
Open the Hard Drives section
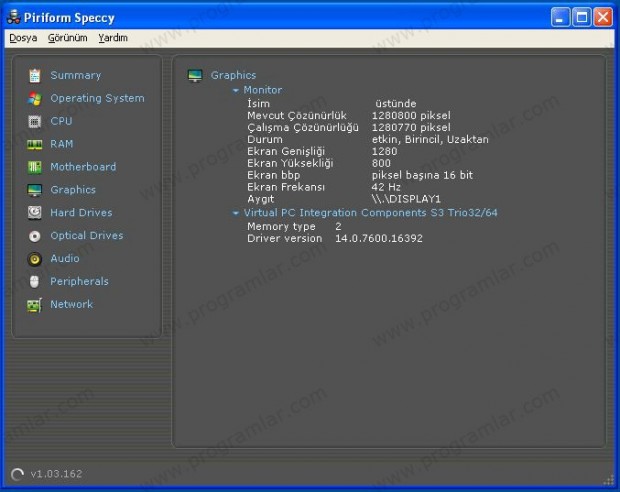(81, 213)
